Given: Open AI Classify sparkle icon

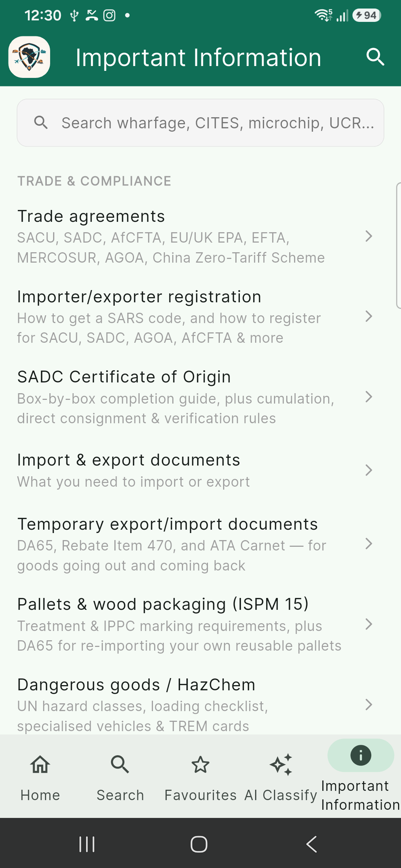Looking at the screenshot, I should click(281, 765).
